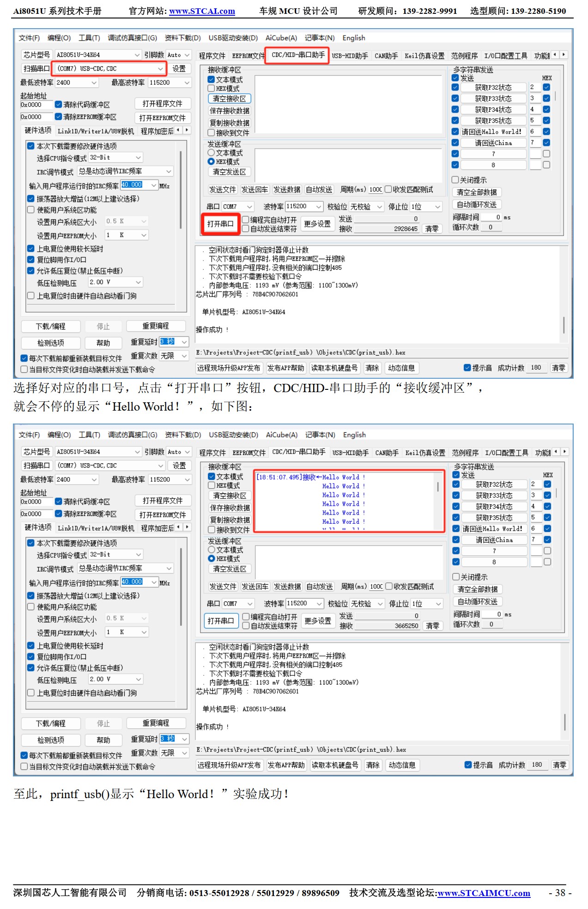Open 编程(O) menu in upper screenshot
Image resolution: width=588 pixels, height=909 pixels.
click(59, 38)
